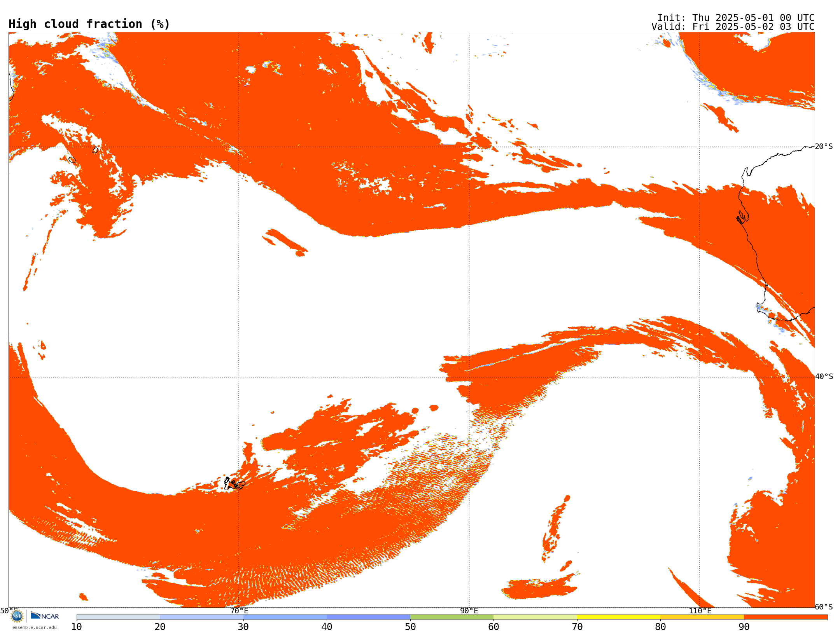840x632 pixels.
Task: Click the 110°E longitude label
Action: [x=700, y=611]
